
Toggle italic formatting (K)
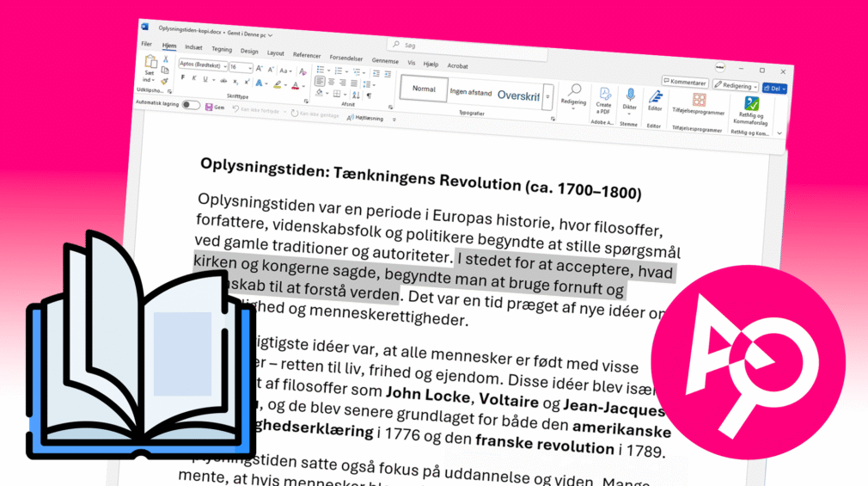click(x=195, y=79)
